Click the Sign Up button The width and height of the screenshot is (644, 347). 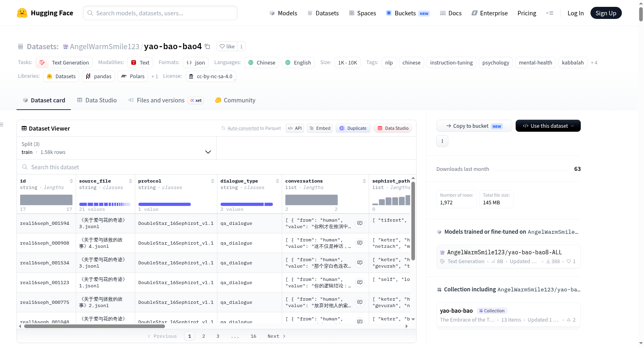pos(606,13)
